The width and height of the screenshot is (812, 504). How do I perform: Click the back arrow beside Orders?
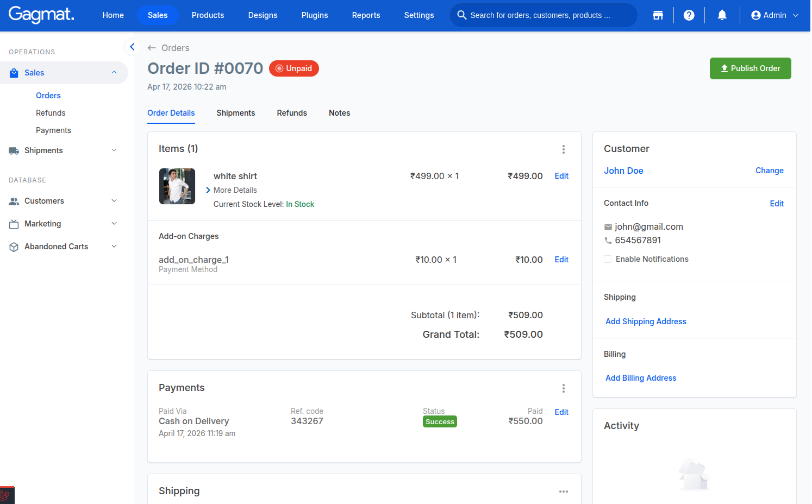(152, 48)
